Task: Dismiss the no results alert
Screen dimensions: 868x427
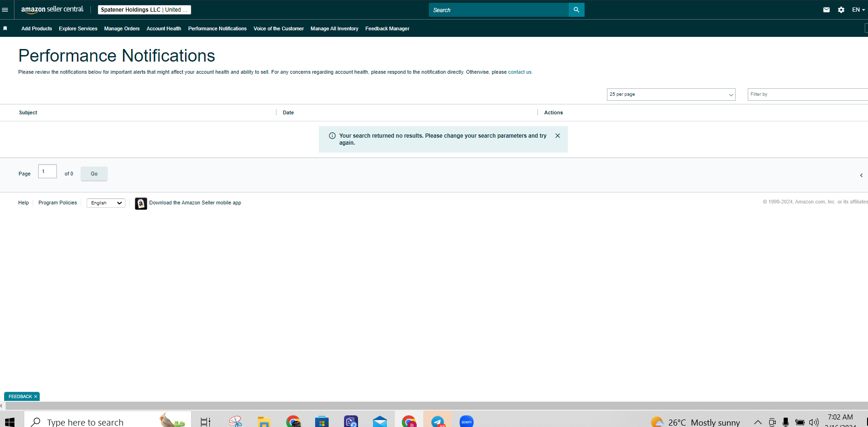Action: [x=558, y=136]
